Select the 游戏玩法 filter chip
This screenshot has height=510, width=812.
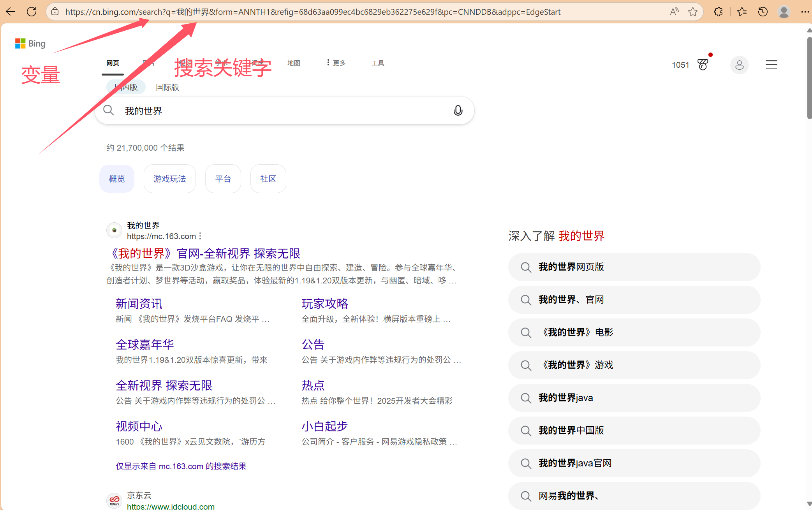tap(170, 179)
